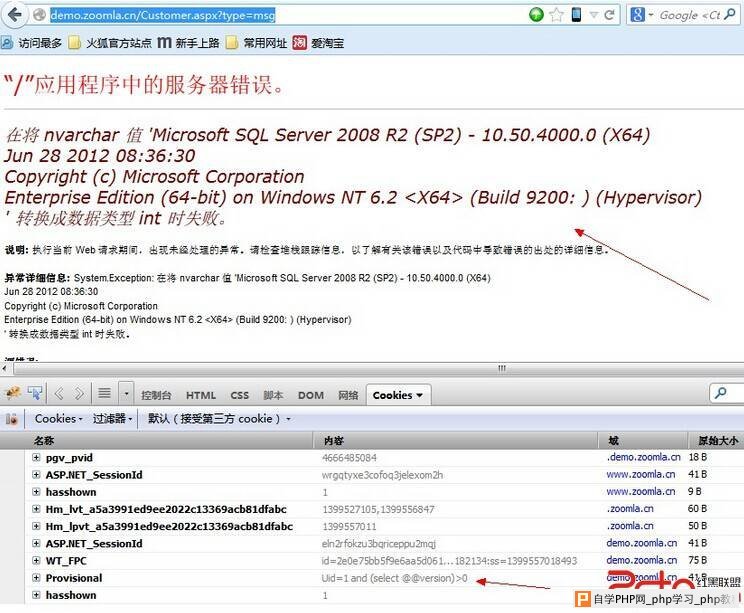The image size is (744, 613).
Task: Click the Firebug search box
Action: (726, 393)
